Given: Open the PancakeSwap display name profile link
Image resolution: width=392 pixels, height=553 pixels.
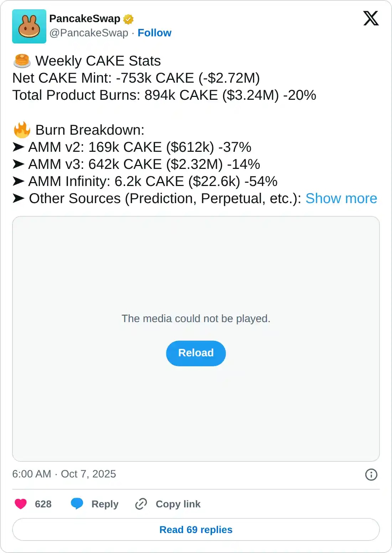Looking at the screenshot, I should 85,19.
